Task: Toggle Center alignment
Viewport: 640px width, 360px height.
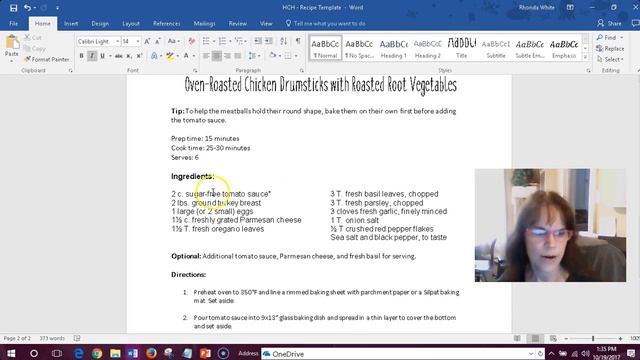Action: pyautogui.click(x=217, y=56)
